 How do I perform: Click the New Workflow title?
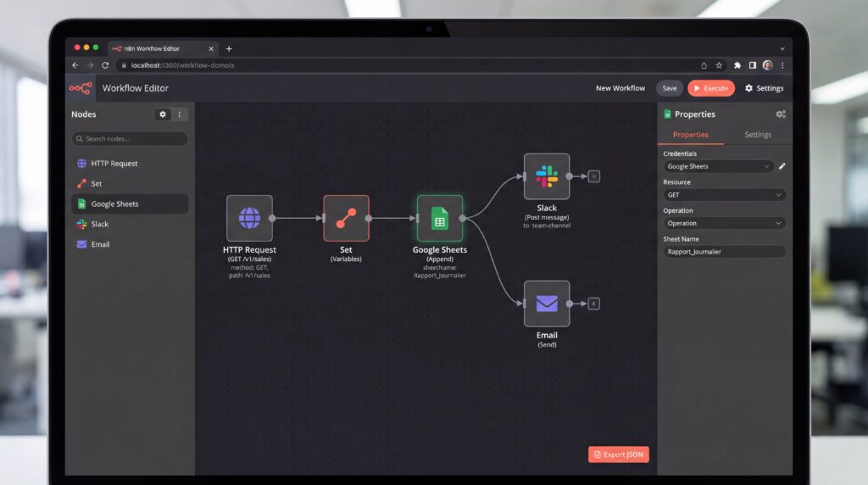click(x=620, y=88)
